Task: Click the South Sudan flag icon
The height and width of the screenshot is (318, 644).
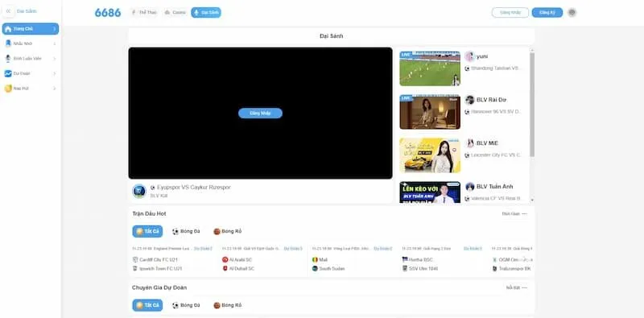Action: pos(315,268)
